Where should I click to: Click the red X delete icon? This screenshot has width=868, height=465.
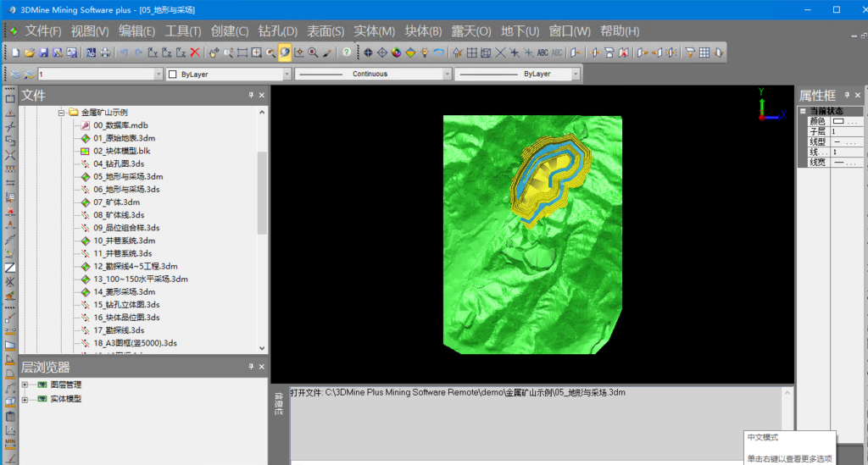click(x=195, y=53)
